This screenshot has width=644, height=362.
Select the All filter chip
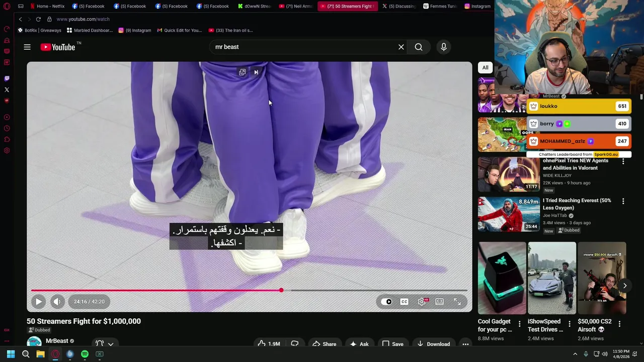click(x=485, y=67)
